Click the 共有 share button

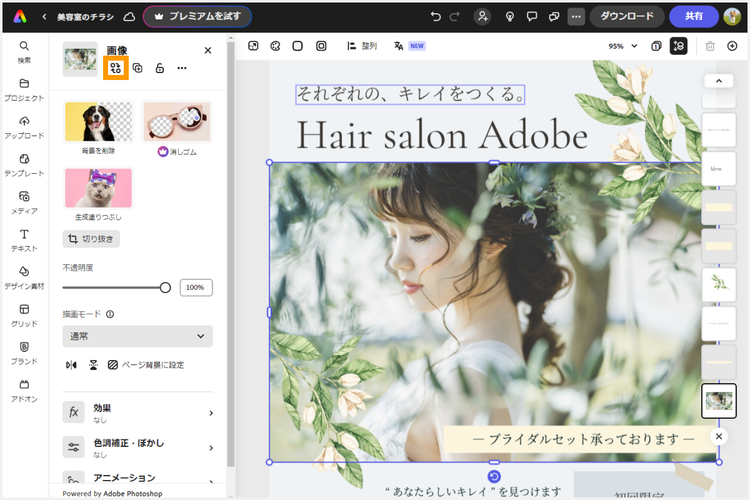pyautogui.click(x=694, y=17)
